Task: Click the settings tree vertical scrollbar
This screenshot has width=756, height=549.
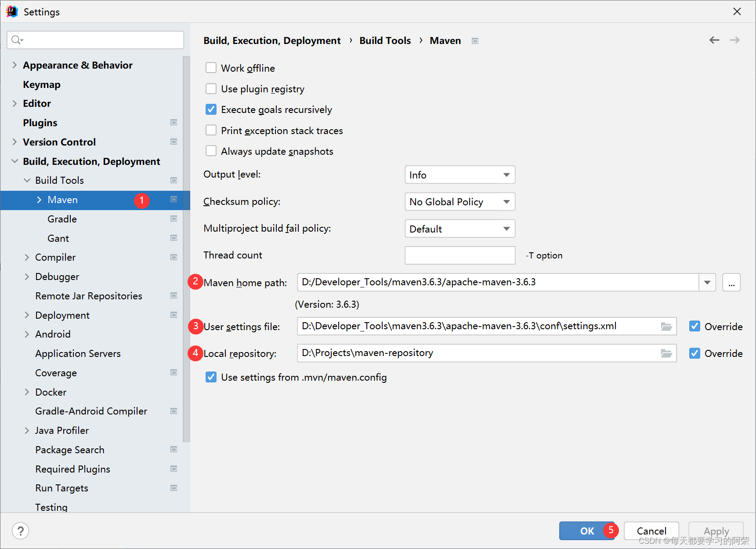Action: click(187, 249)
